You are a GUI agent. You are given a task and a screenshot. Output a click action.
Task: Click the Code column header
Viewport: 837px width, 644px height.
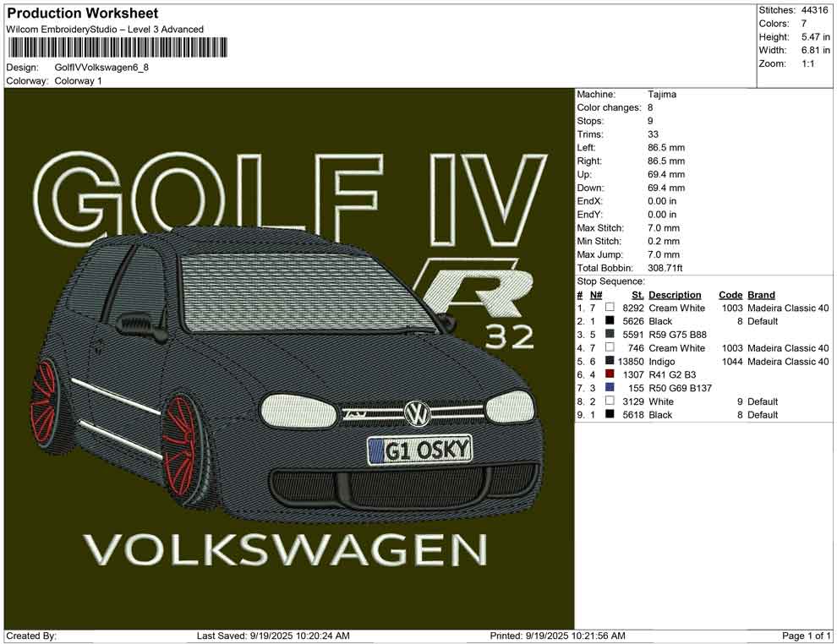pos(730,295)
